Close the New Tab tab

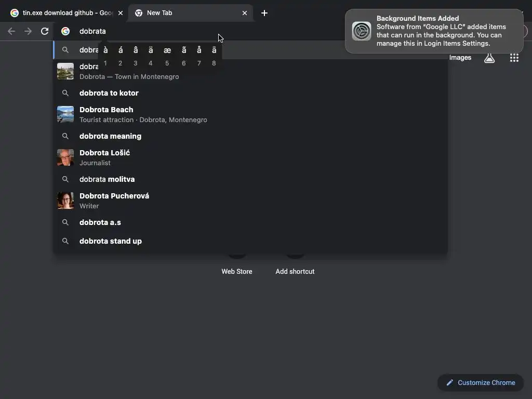[245, 13]
